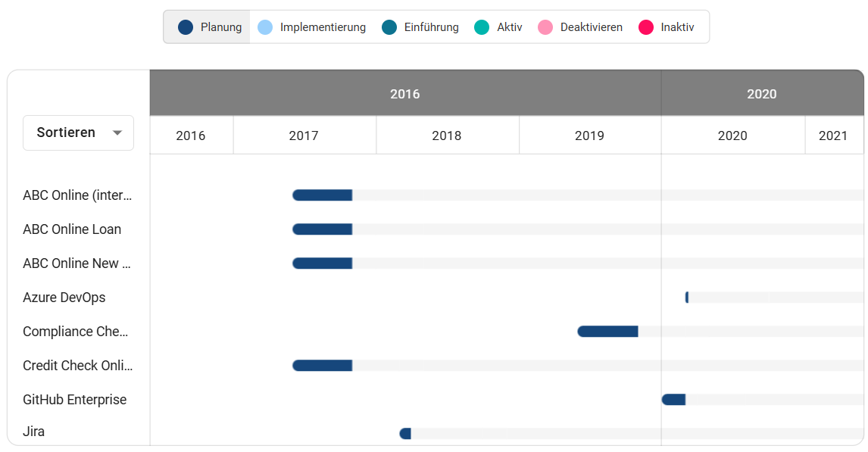
Task: Select the ABC Online Loan row label
Action: point(72,229)
